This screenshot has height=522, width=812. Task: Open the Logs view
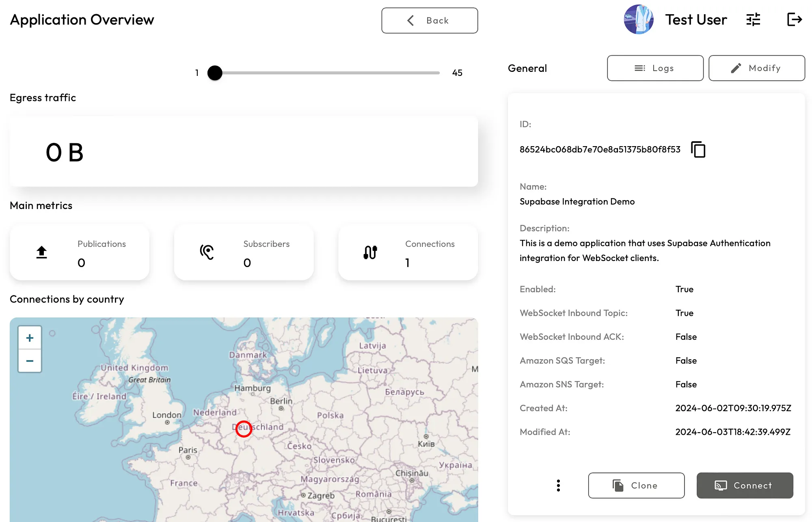[655, 68]
